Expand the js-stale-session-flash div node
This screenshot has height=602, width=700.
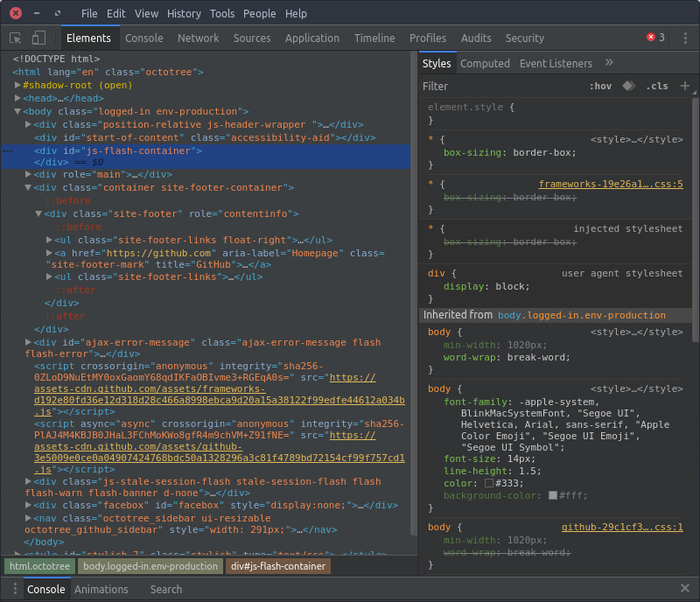28,481
